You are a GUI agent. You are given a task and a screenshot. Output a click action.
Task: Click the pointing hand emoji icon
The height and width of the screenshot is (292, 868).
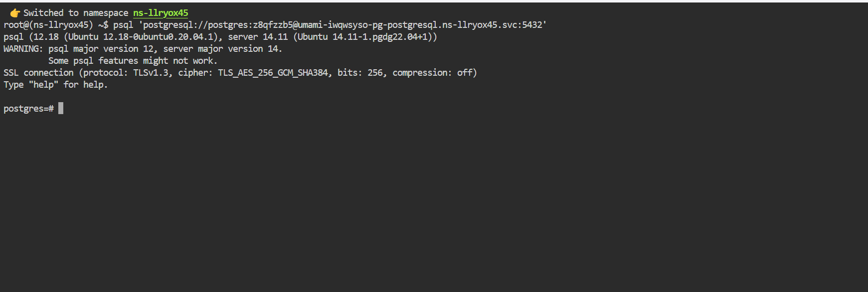click(15, 13)
